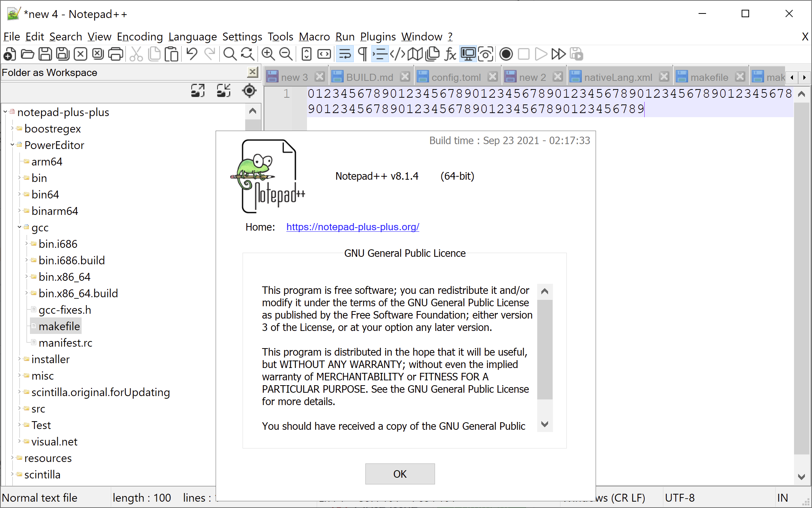
Task: Undo last action toolbar icon
Action: tap(192, 54)
